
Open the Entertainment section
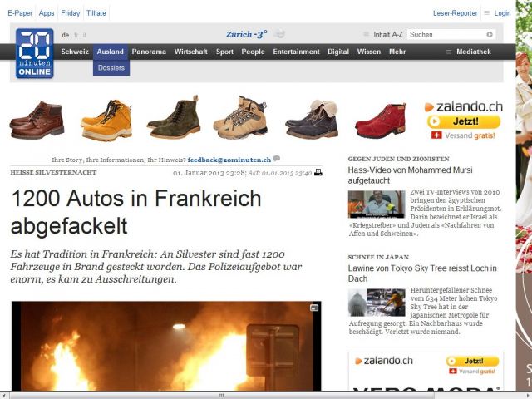pos(296,52)
